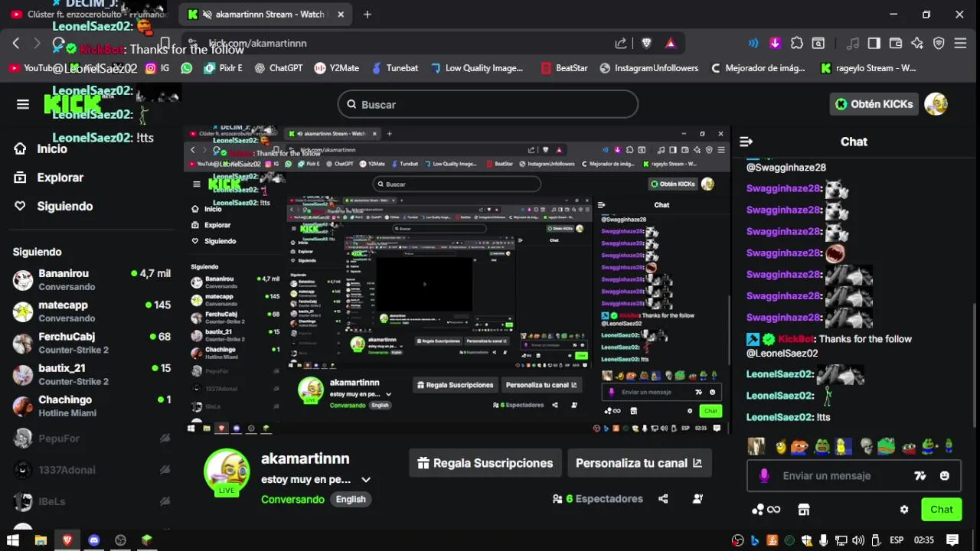Open the browser main hamburger menu
The image size is (980, 551).
pyautogui.click(x=960, y=43)
